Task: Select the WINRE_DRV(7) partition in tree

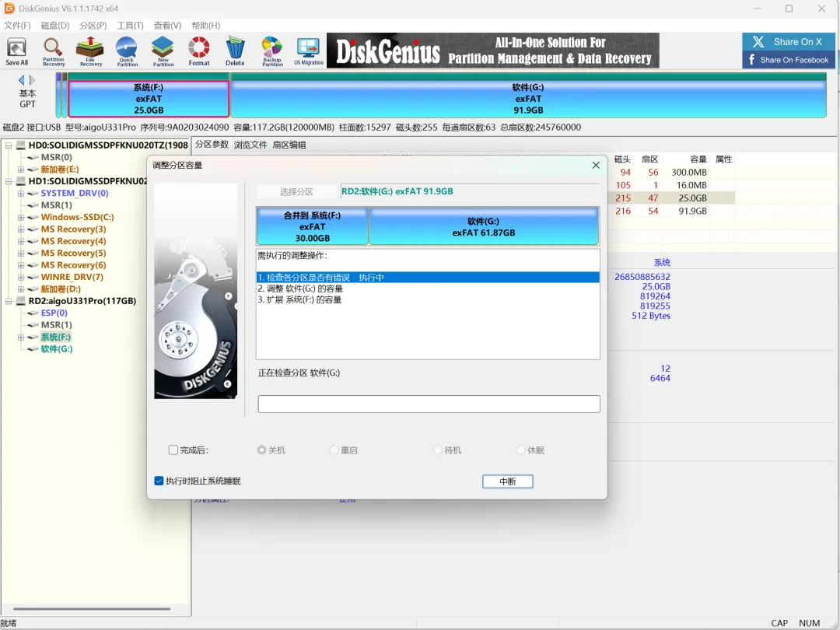Action: 72,277
